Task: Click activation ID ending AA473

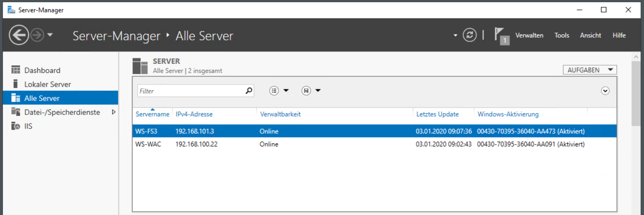Action: (x=531, y=131)
